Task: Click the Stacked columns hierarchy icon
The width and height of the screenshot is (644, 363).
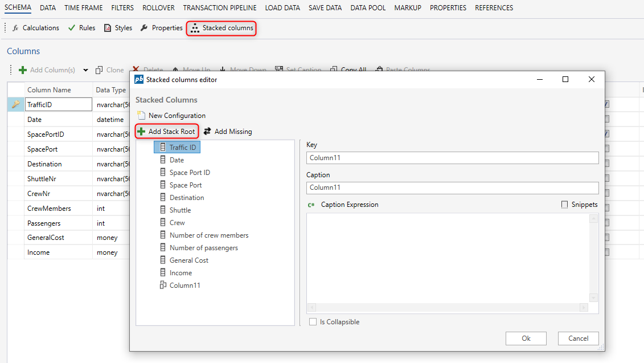Action: coord(195,28)
